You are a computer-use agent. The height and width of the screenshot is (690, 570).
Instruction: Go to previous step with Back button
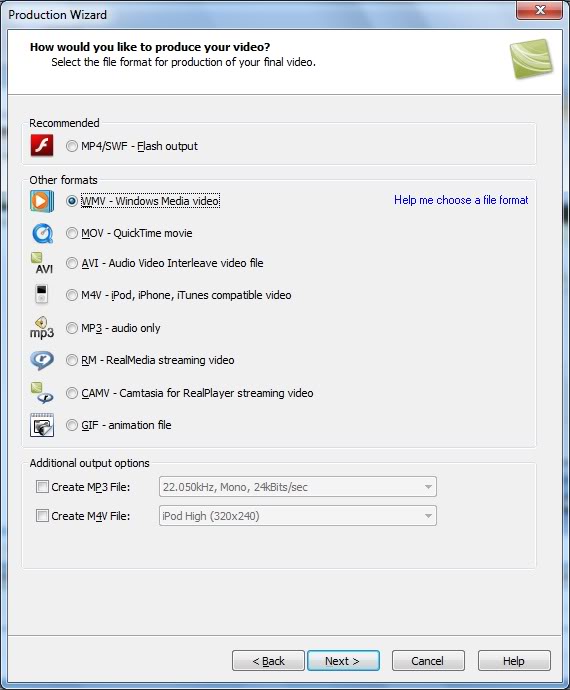[x=268, y=661]
